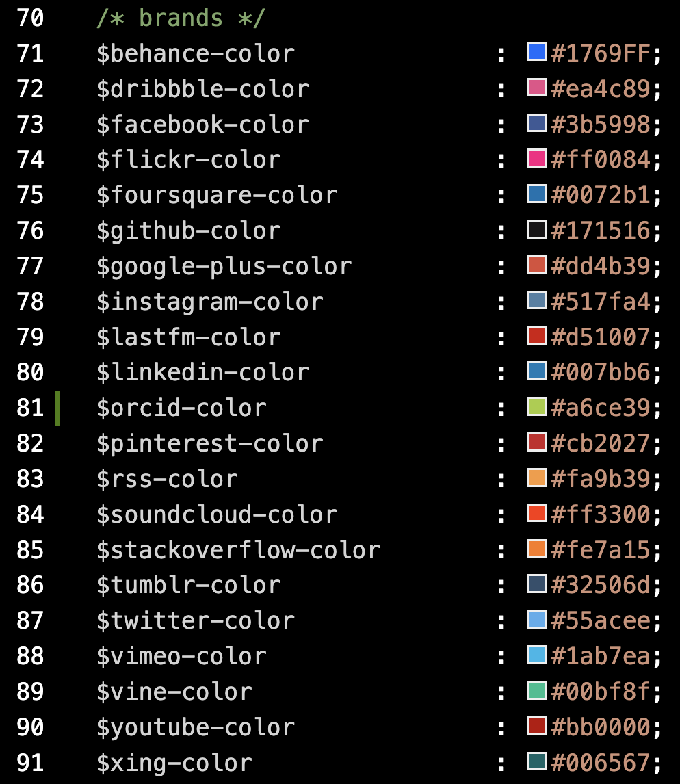This screenshot has height=784, width=680.
Task: Click the /* brands */ comment
Action: click(181, 18)
